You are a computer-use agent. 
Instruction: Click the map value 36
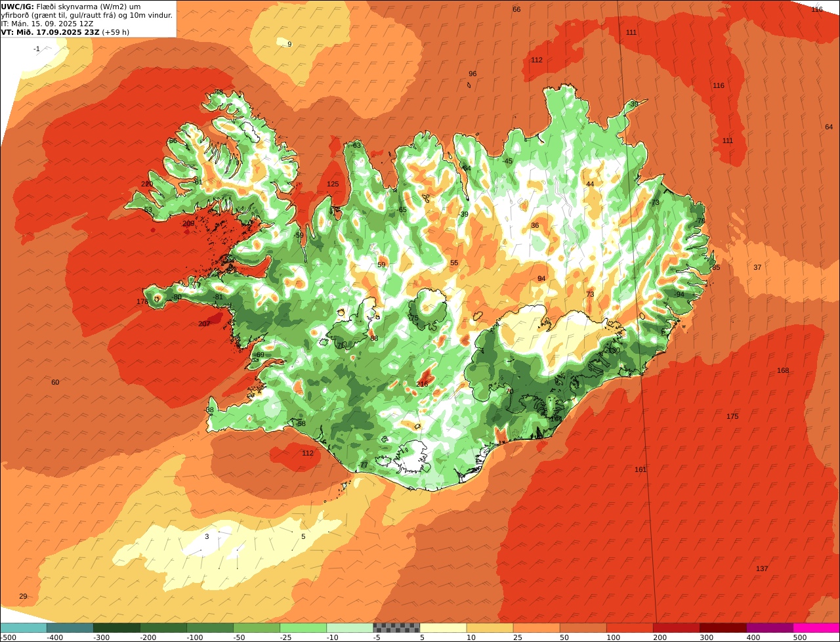535,225
